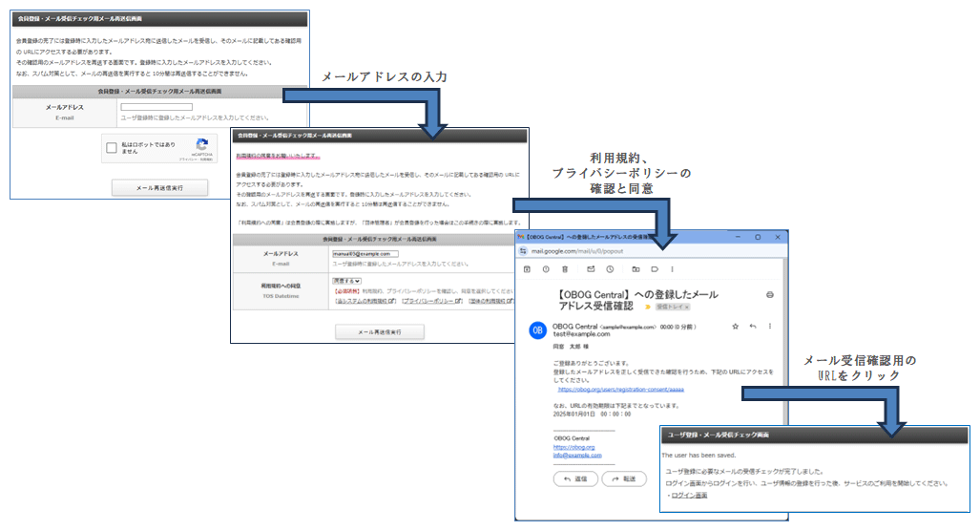The width and height of the screenshot is (980, 531).
Task: Click the email field containing manual03@example.com
Action: 365,254
